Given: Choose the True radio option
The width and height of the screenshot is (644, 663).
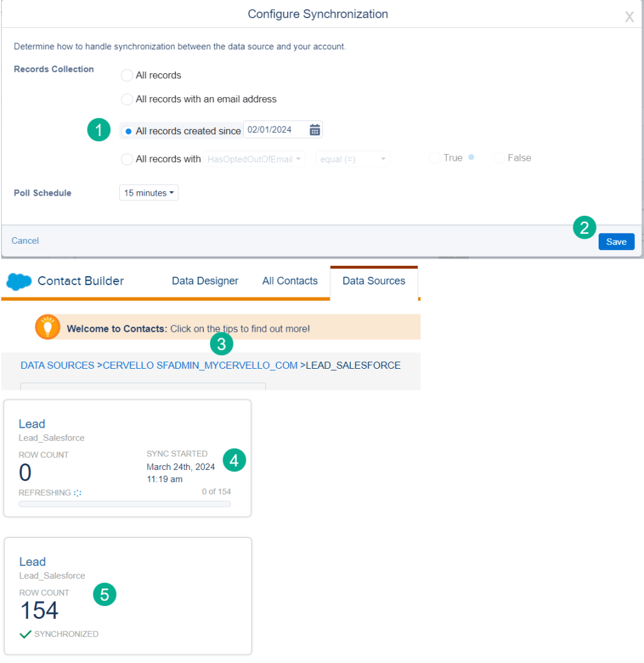Looking at the screenshot, I should click(435, 158).
